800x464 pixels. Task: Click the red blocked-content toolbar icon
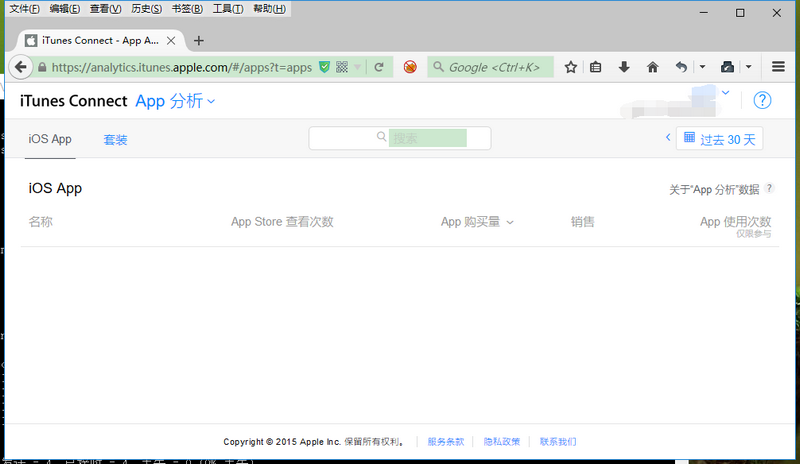click(410, 67)
